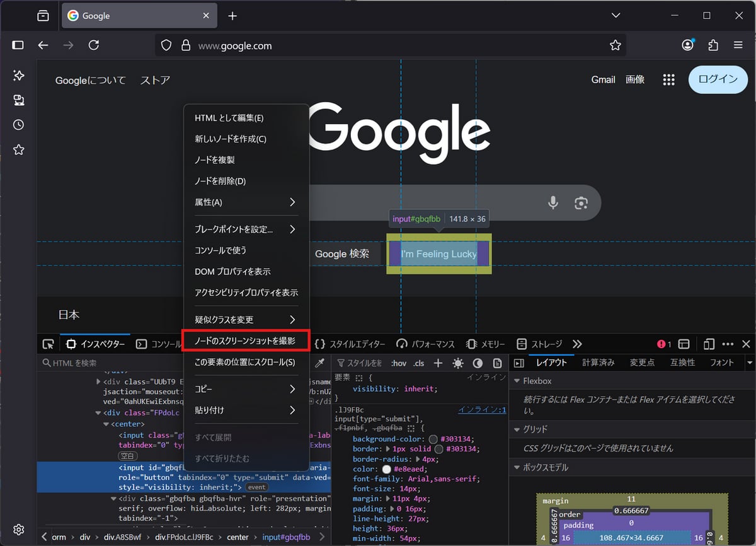Collapse the Flexbox section

tap(517, 381)
